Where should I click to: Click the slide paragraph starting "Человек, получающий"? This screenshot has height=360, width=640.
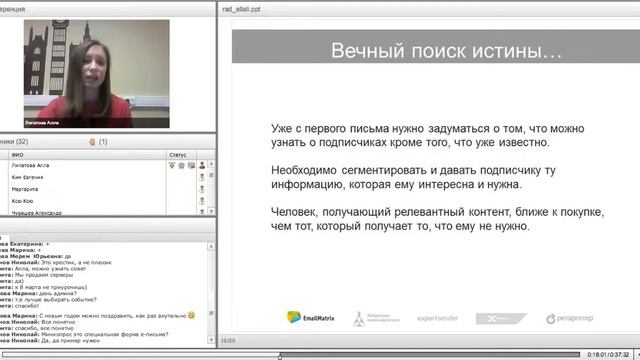(x=437, y=219)
